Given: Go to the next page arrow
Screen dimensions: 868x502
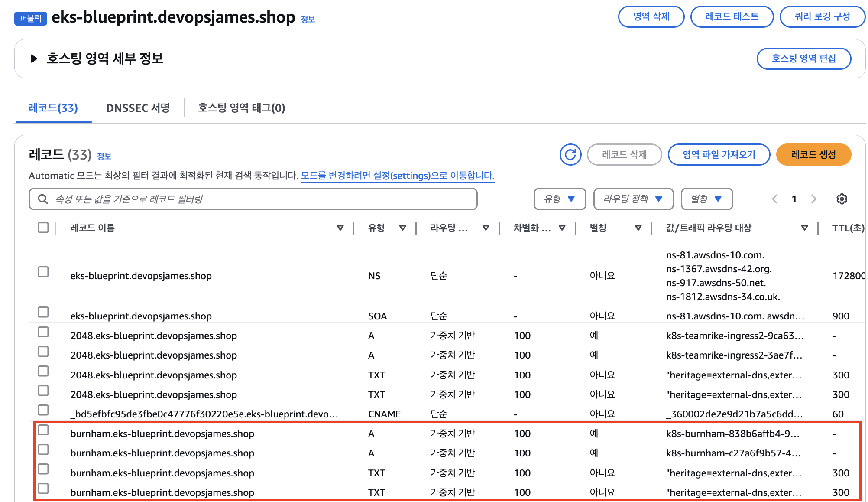Looking at the screenshot, I should point(813,199).
